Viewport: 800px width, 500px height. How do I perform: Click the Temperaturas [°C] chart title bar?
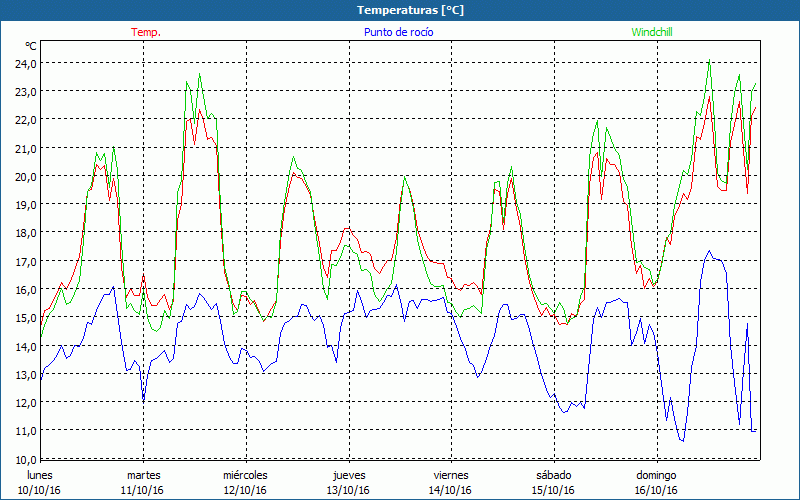pos(400,10)
